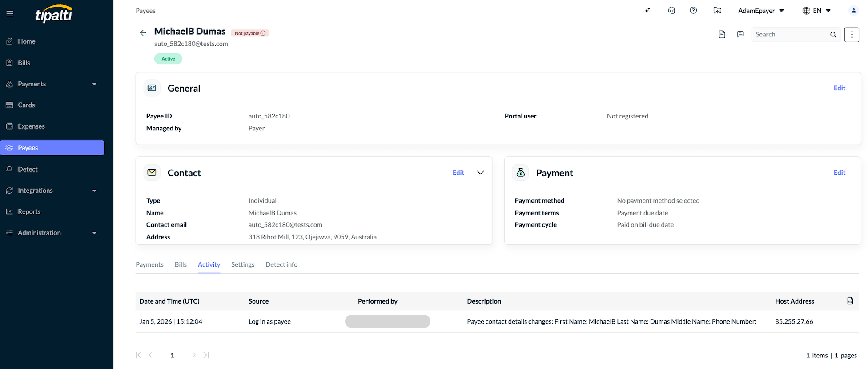
Task: Open payee document icon
Action: click(x=722, y=34)
